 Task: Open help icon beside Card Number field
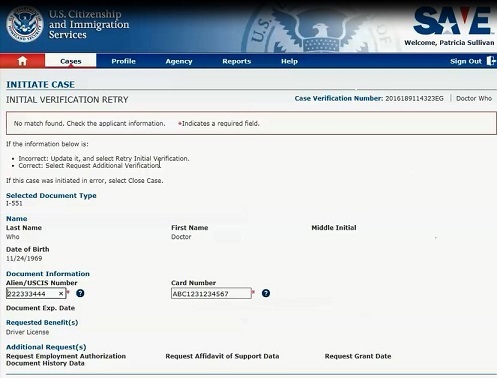pos(266,293)
